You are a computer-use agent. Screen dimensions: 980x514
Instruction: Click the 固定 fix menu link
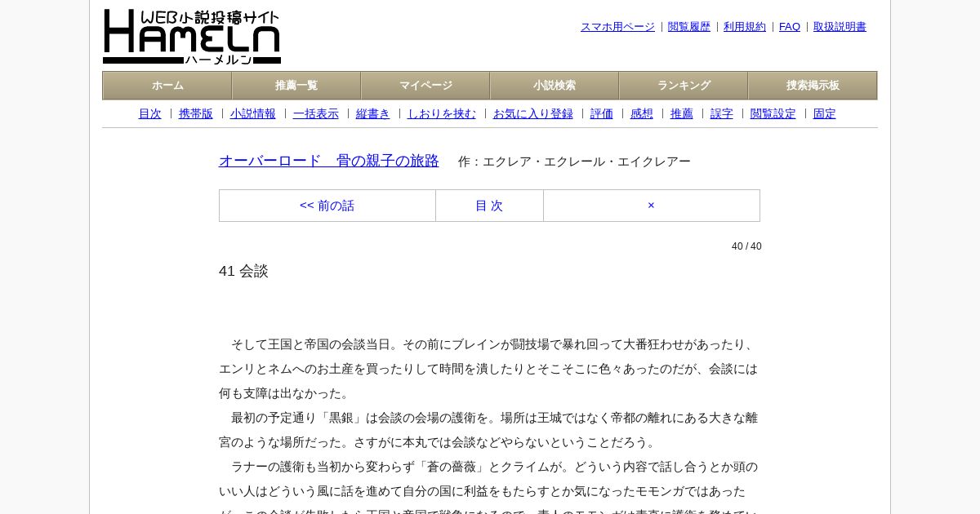coord(825,114)
